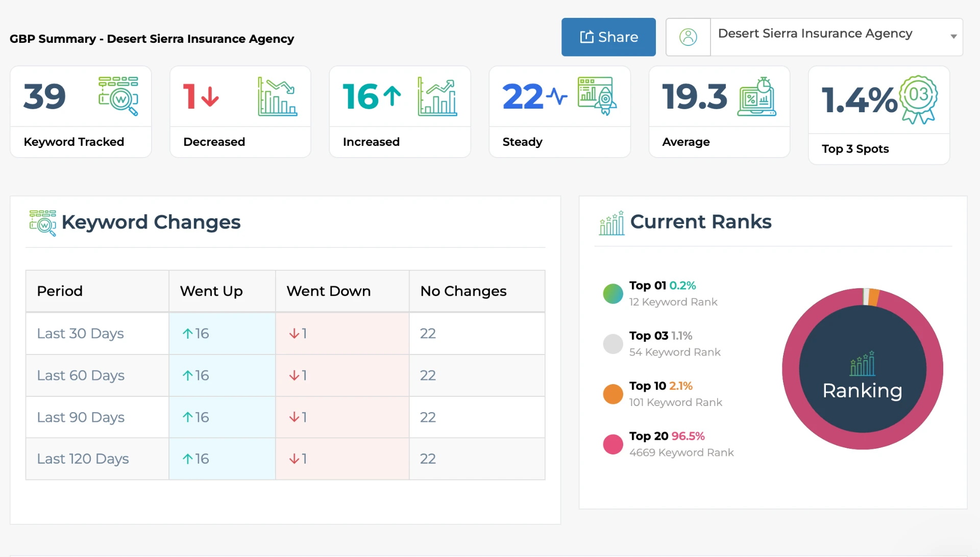Click the Top 01 green legend swatch
Image resolution: width=980 pixels, height=557 pixels.
click(x=613, y=294)
